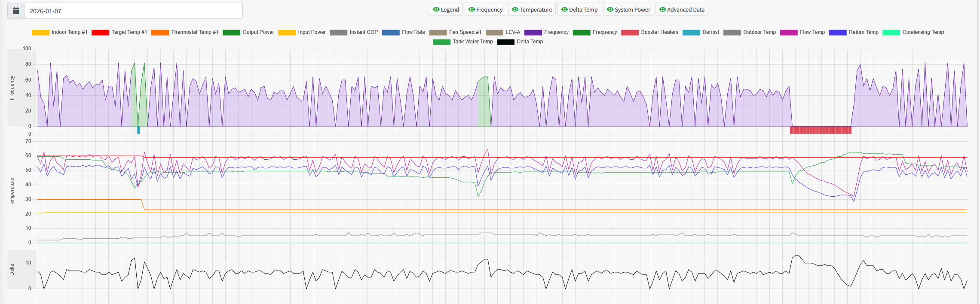Screen dimensions: 980x304
Task: Show or hide System Power chart
Action: point(628,9)
